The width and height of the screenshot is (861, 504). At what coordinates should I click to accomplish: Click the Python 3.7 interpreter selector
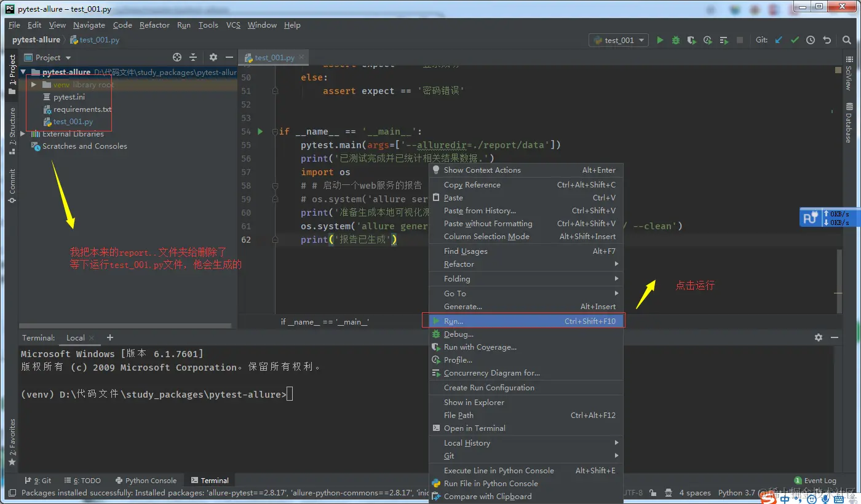736,493
